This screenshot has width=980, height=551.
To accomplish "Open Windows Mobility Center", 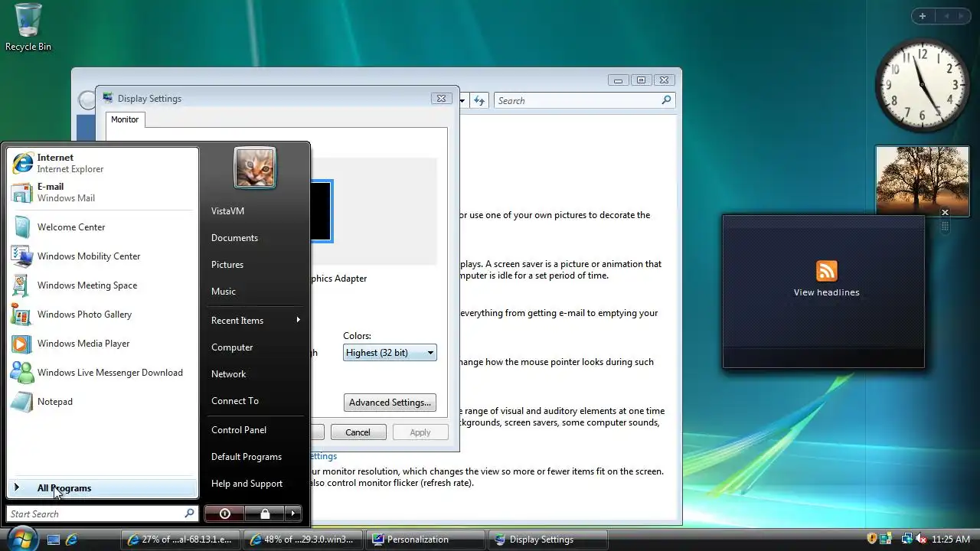I will coord(102,256).
